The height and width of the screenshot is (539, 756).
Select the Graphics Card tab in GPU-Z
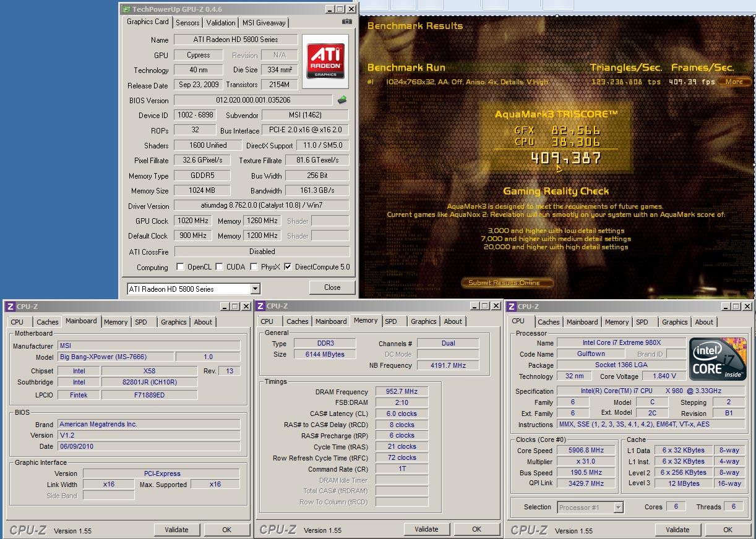click(x=148, y=22)
